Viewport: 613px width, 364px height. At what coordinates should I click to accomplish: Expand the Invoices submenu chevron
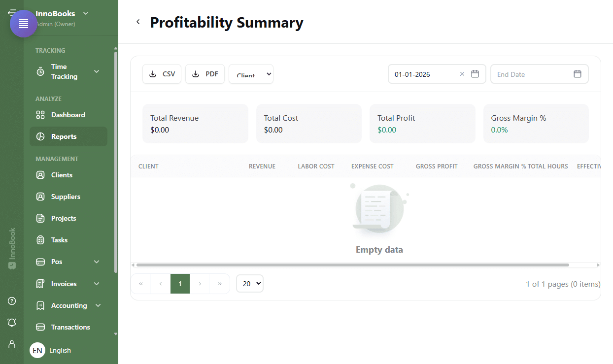[97, 284]
